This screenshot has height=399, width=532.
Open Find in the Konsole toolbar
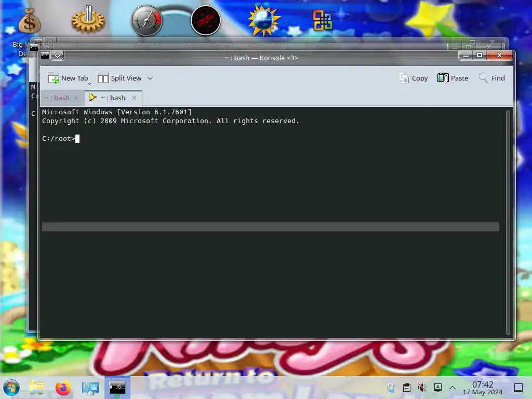coord(492,78)
